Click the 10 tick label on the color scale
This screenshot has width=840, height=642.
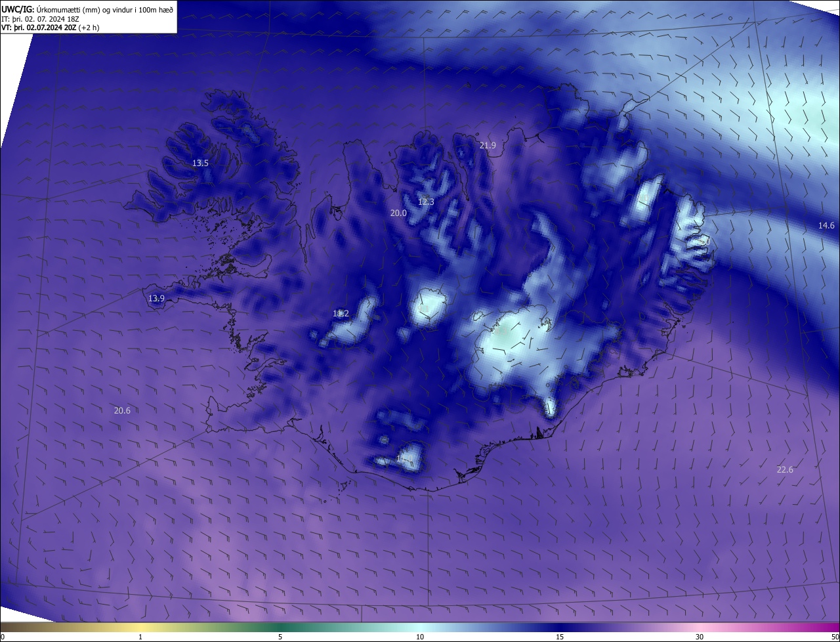(420, 637)
